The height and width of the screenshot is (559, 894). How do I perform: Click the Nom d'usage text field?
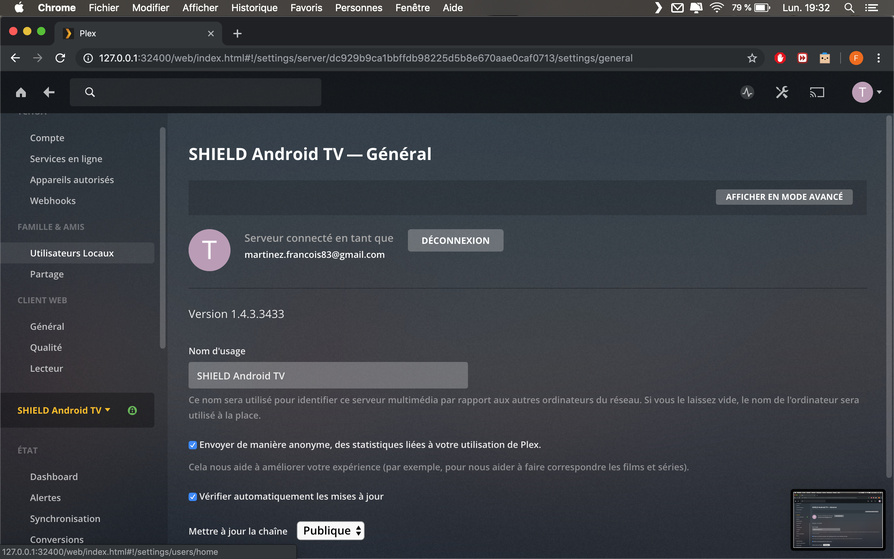pyautogui.click(x=328, y=375)
